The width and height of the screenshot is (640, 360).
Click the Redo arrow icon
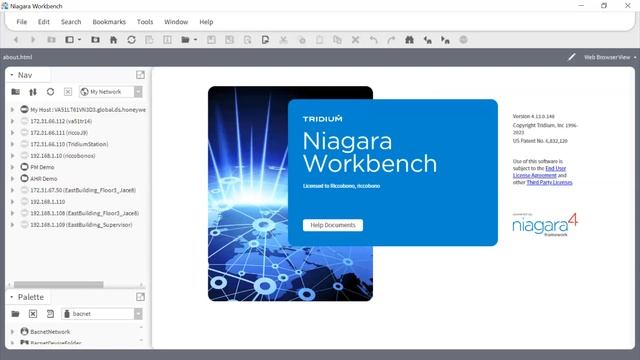pyautogui.click(x=391, y=40)
